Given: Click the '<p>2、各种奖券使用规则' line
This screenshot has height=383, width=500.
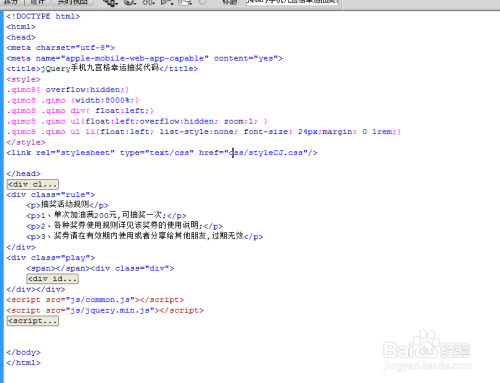Looking at the screenshot, I should pos(125,226).
